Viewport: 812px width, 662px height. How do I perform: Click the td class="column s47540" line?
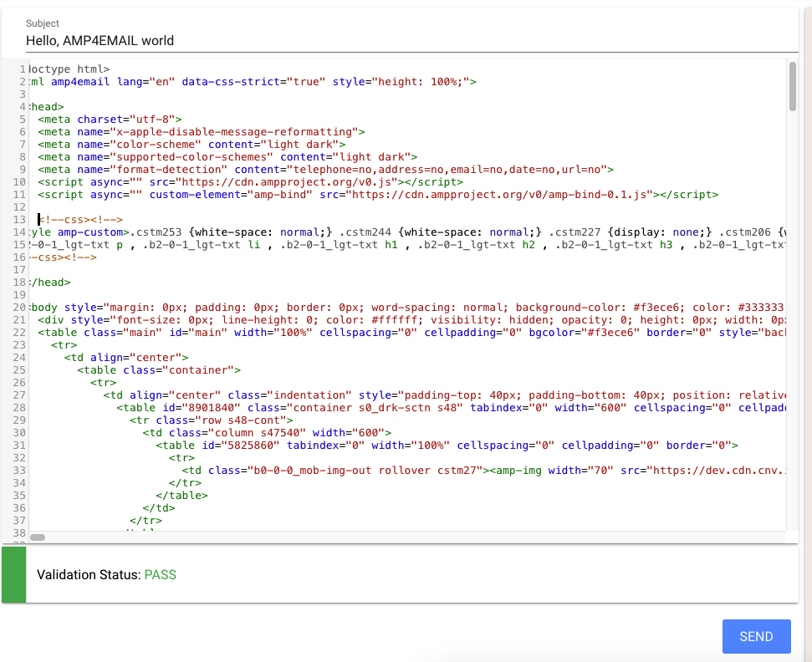pos(267,433)
